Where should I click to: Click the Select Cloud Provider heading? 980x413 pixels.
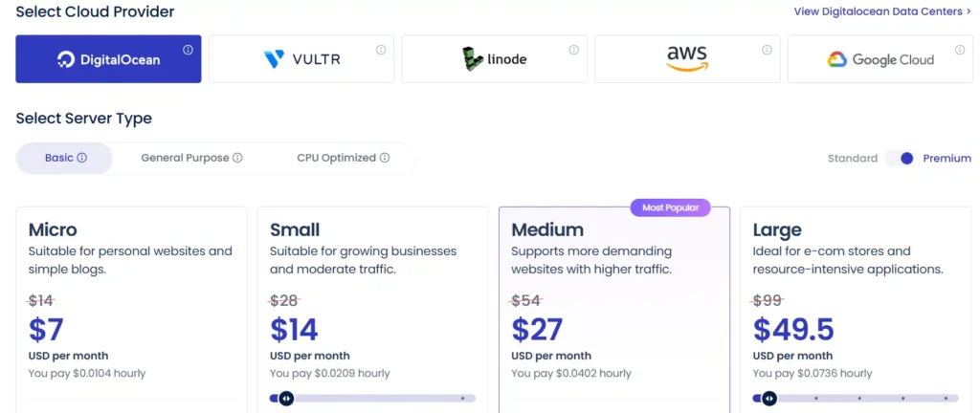click(x=95, y=11)
